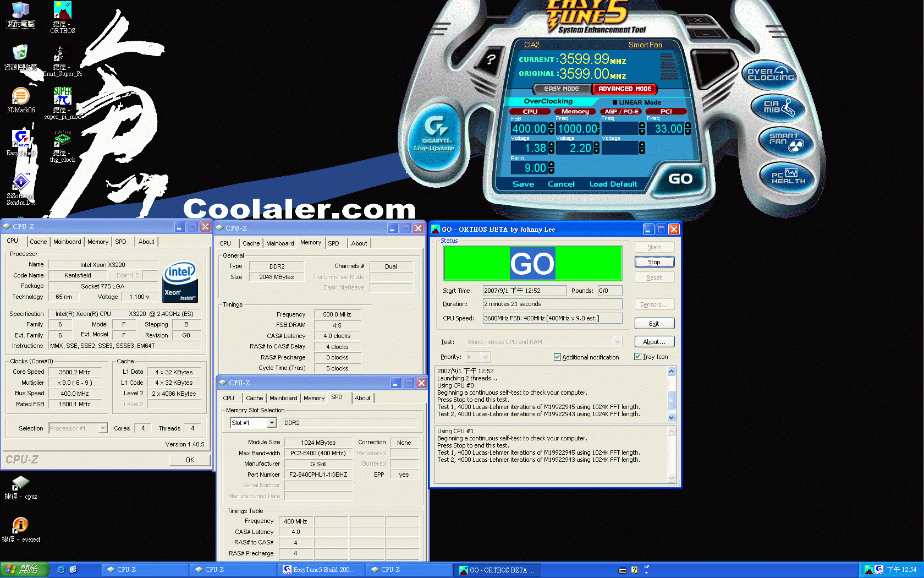This screenshot has width=924, height=578.
Task: Click the About... button in ORTHOS
Action: [x=654, y=342]
